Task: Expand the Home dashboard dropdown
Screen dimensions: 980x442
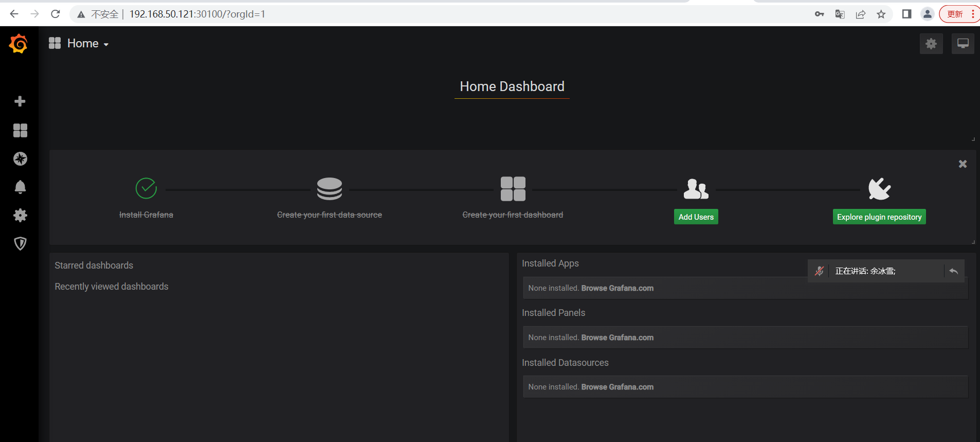Action: coord(88,44)
